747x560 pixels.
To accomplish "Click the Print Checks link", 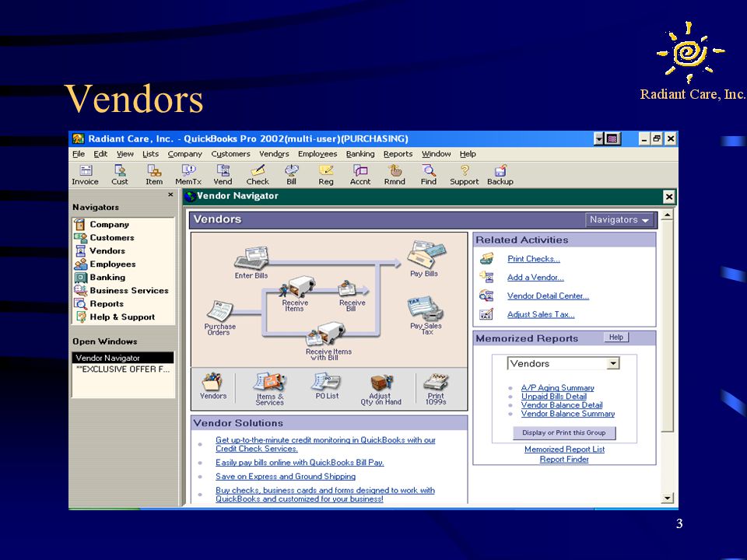I will coord(534,259).
